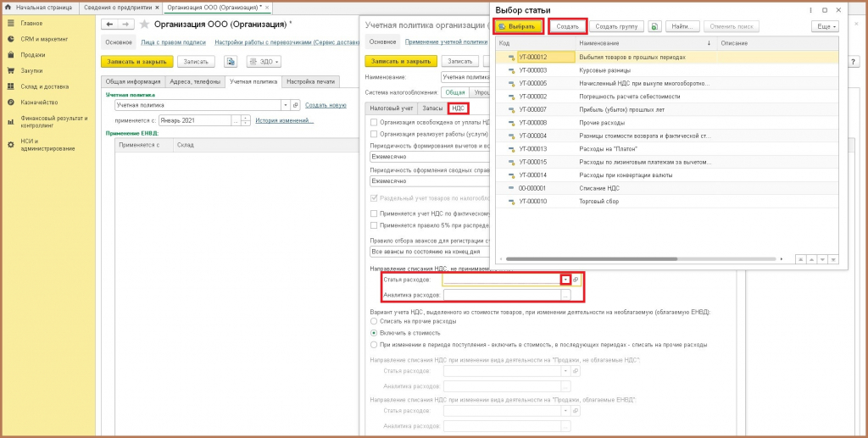Expand the Еще menu in Выбор статьи
Screen dimensions: 868x438
(825, 26)
